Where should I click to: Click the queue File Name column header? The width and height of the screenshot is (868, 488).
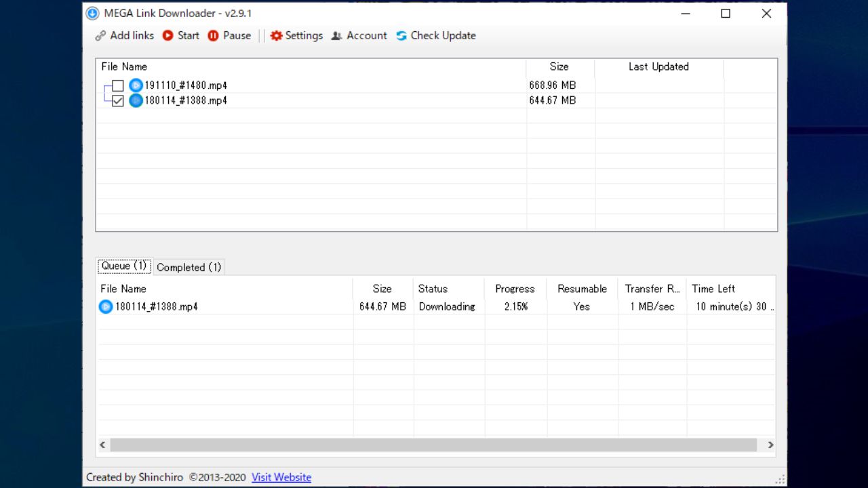point(226,289)
